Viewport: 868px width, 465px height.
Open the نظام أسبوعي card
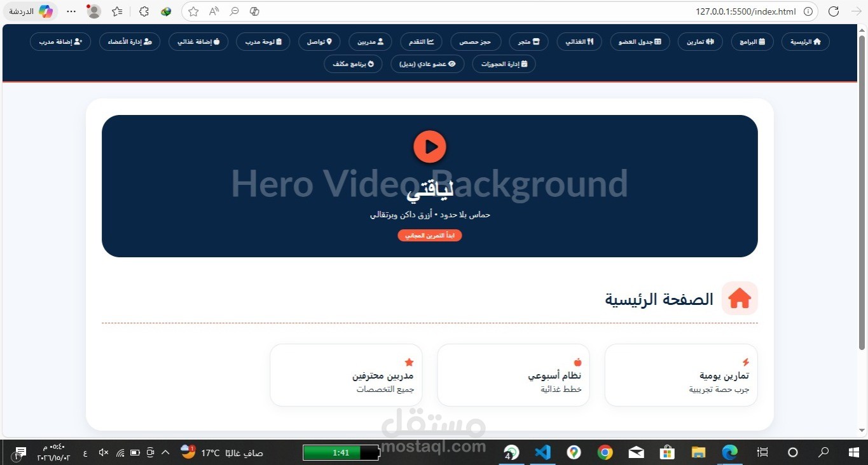(514, 375)
